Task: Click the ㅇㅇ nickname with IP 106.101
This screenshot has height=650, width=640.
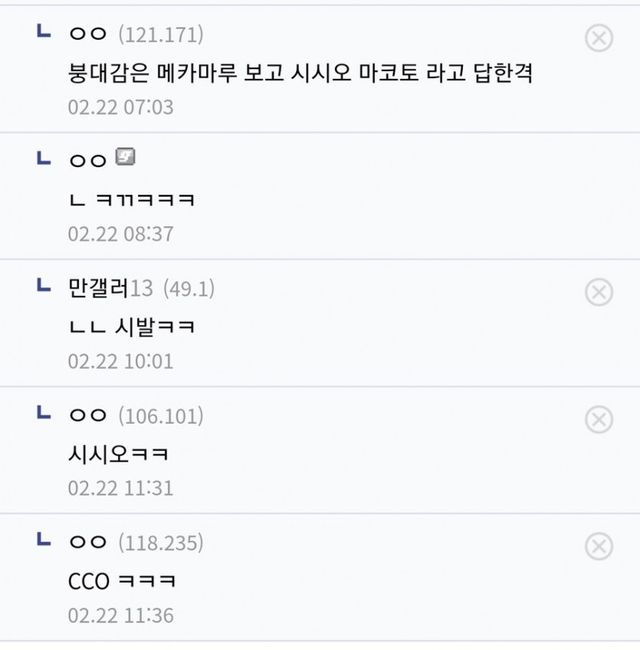Action: point(87,416)
